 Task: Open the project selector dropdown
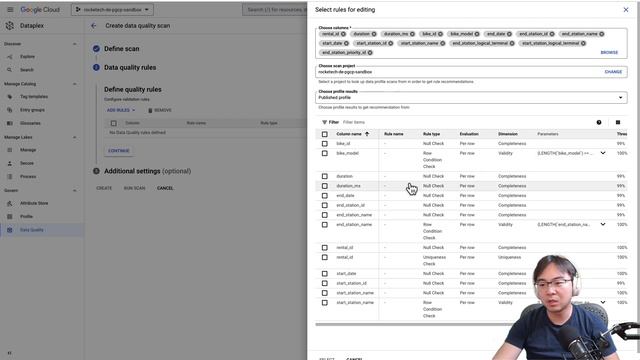tap(112, 9)
